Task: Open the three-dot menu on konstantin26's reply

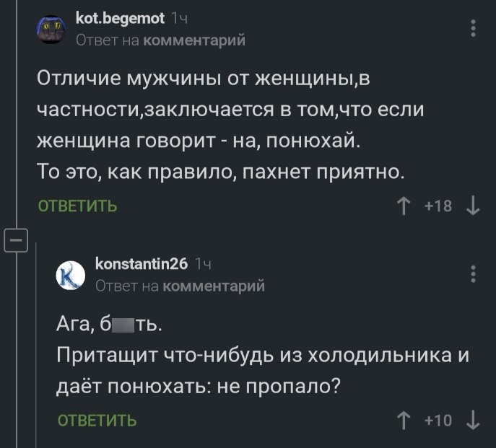Action: pos(473,274)
